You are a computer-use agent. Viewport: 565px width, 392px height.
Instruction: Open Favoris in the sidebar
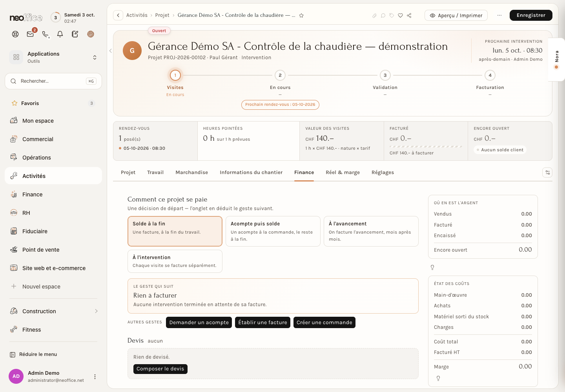[53, 103]
